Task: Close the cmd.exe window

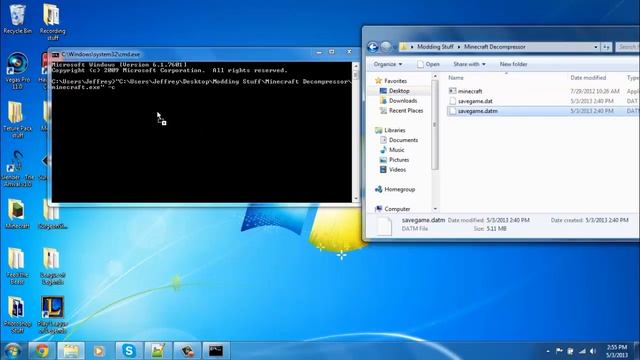Action: (349, 52)
